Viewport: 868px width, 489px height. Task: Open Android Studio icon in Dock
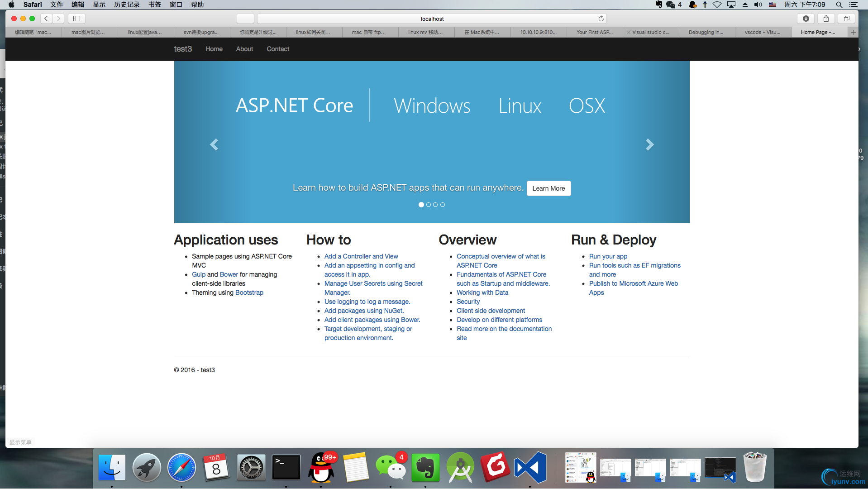coord(460,467)
